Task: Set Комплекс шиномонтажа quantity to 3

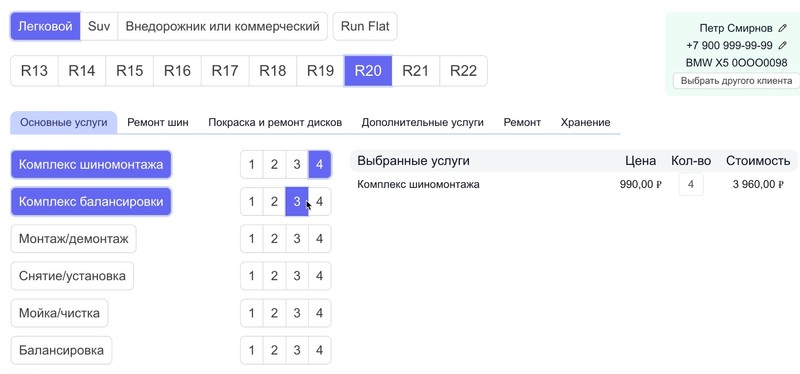Action: (297, 165)
